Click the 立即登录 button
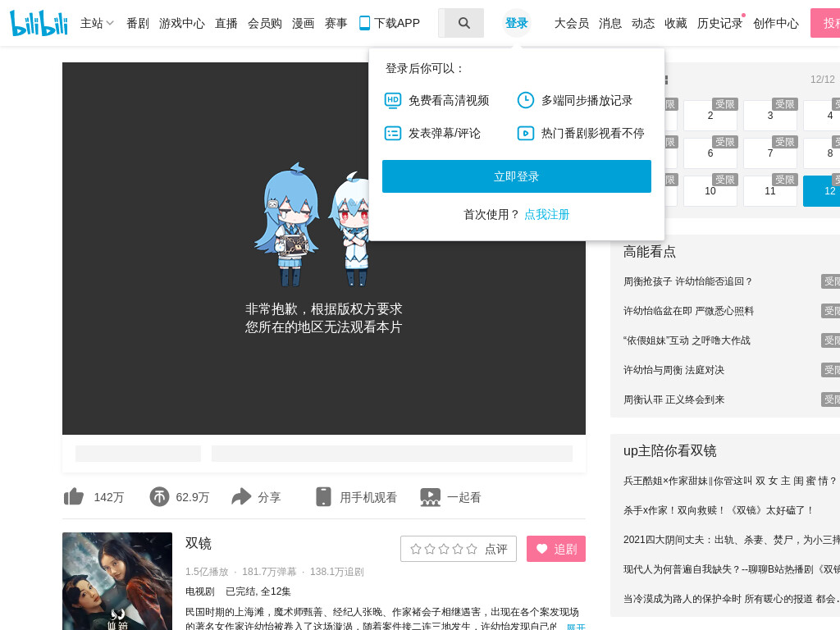840x630 pixels. [517, 176]
